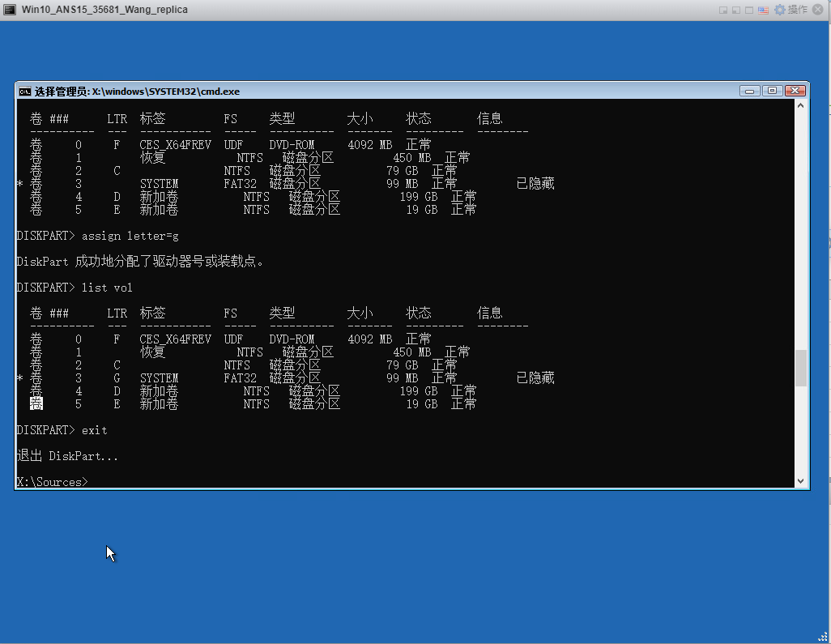This screenshot has height=644, width=831.
Task: Maximize the cmd.exe window
Action: click(x=772, y=92)
